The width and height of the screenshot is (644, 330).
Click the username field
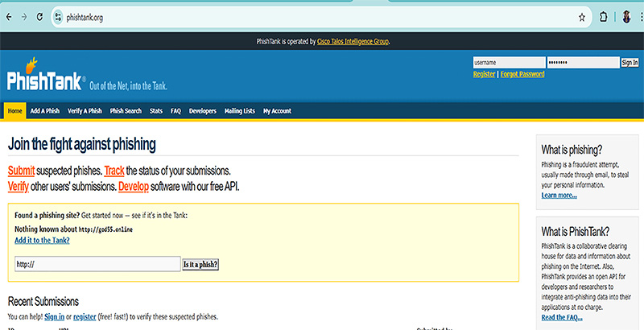509,63
